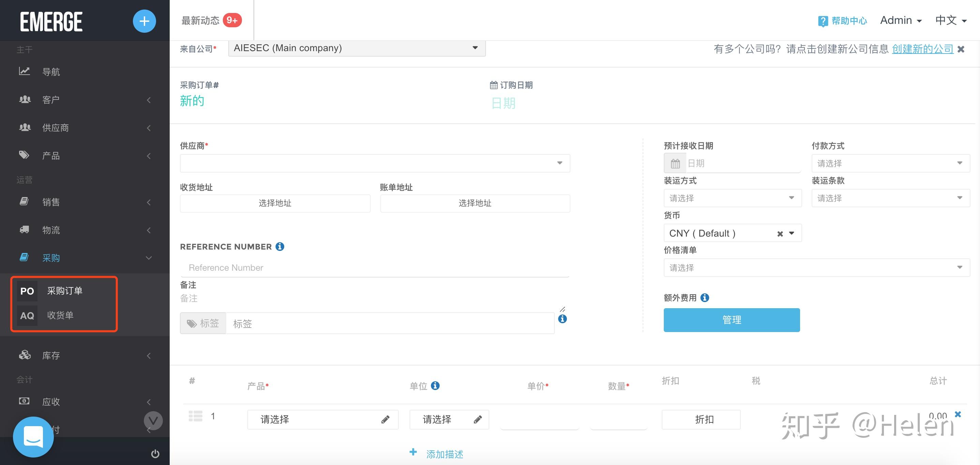Remove line item row 1
The image size is (980, 465).
958,414
